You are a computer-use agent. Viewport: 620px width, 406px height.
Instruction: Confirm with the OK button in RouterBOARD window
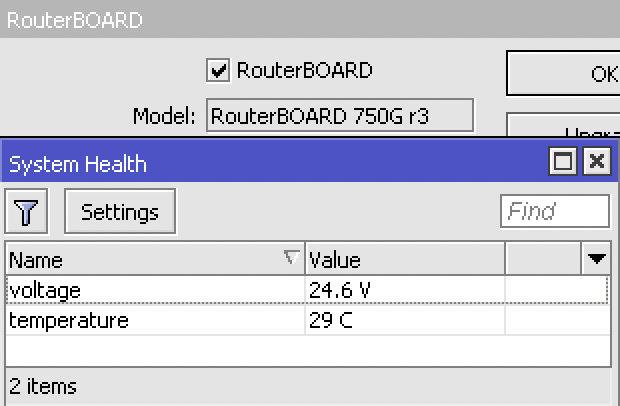[x=563, y=73]
